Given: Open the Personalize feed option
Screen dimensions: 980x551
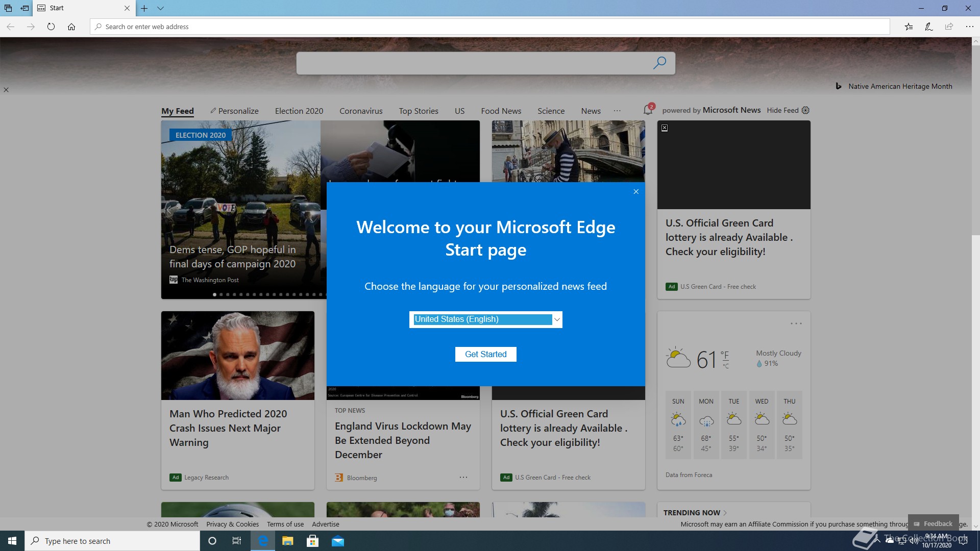Looking at the screenshot, I should click(x=234, y=111).
